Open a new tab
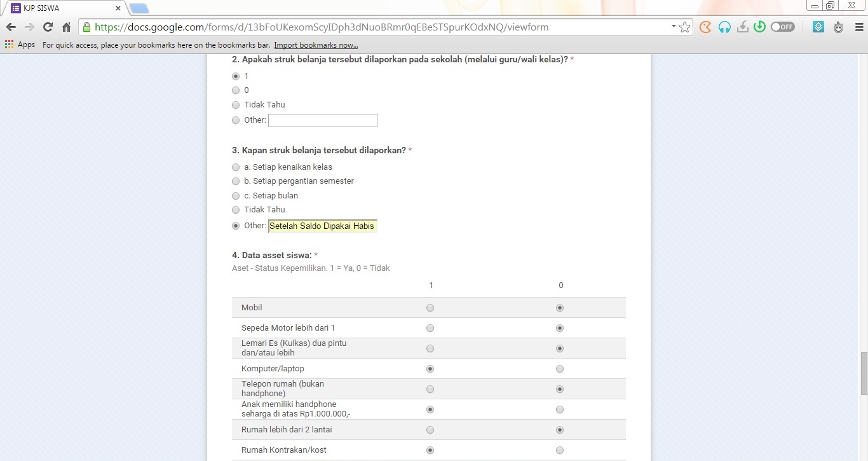Screen dimensions: 868x461 pos(139,8)
